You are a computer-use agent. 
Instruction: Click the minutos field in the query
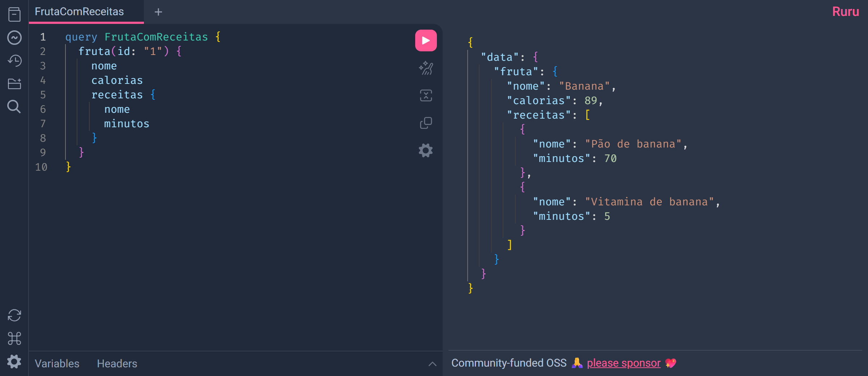click(127, 124)
